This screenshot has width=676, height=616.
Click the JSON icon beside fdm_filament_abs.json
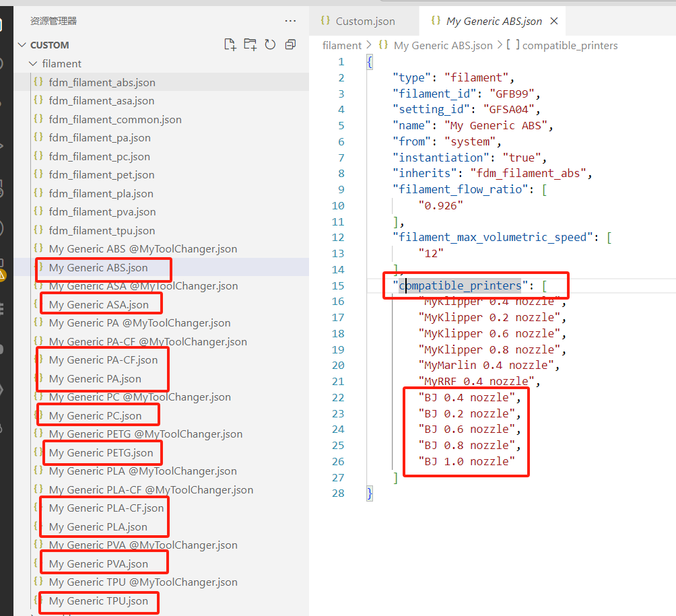tap(38, 82)
